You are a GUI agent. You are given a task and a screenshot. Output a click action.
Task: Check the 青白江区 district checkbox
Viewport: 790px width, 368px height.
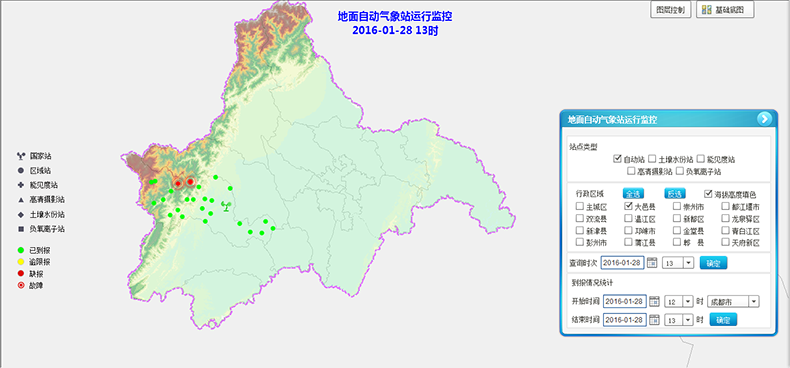[x=725, y=231]
